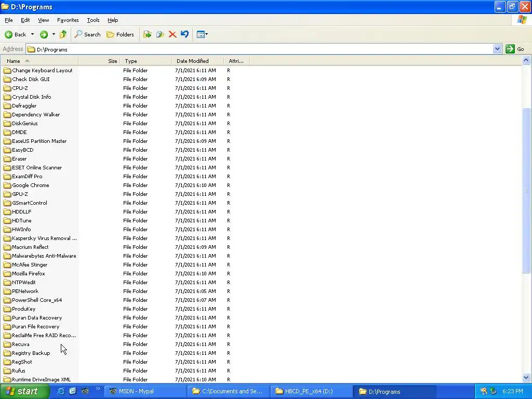Image resolution: width=532 pixels, height=399 pixels.
Task: Click the blue Undo arrow icon
Action: [184, 34]
